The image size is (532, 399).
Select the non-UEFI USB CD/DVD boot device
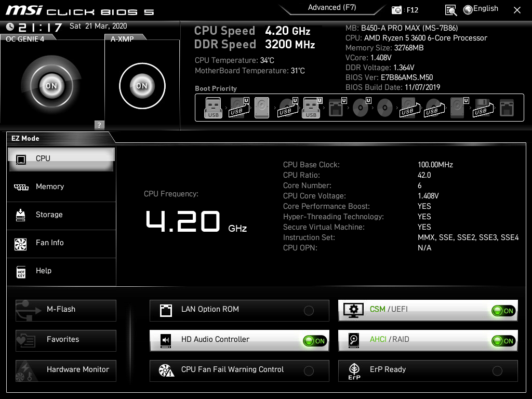[434, 108]
